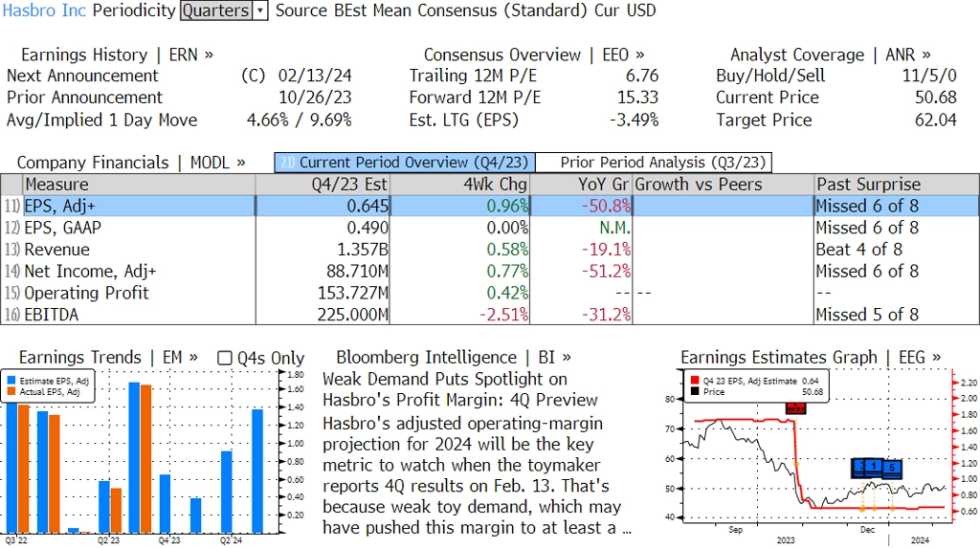Toggle the Q4s Only checkbox

click(224, 358)
